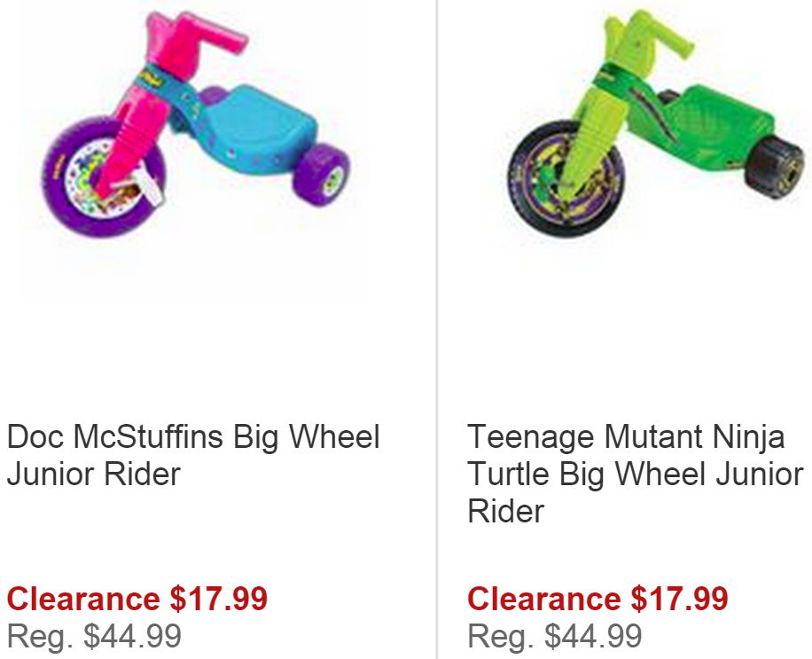Screen dimensions: 812x659
Task: Click the lime green handlebars of the Turtle trike
Action: tap(650, 34)
